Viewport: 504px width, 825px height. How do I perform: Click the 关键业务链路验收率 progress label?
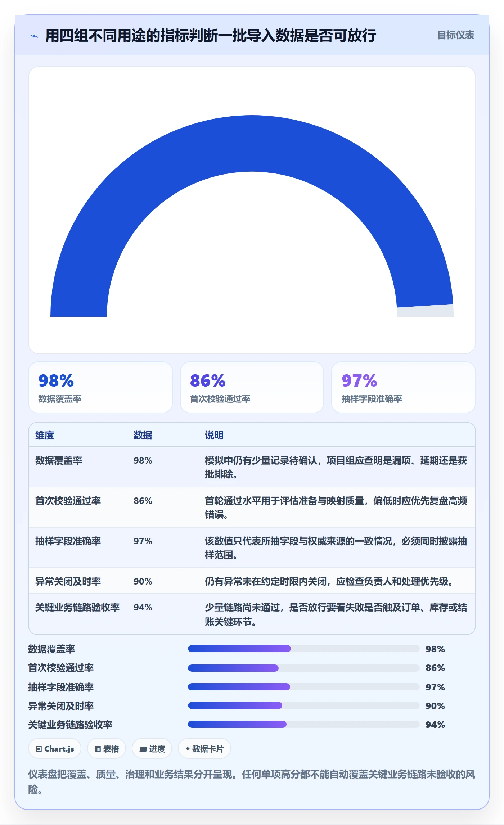pyautogui.click(x=70, y=725)
